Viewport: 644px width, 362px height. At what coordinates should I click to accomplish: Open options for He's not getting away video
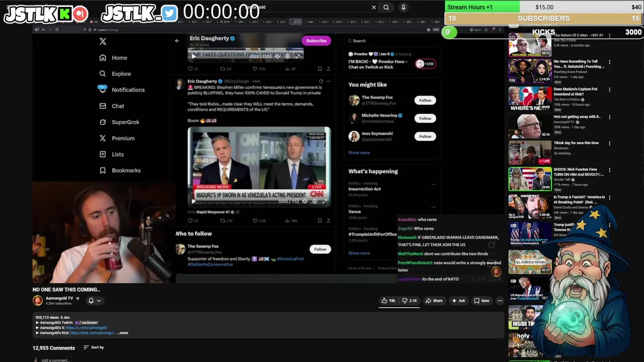pyautogui.click(x=609, y=117)
